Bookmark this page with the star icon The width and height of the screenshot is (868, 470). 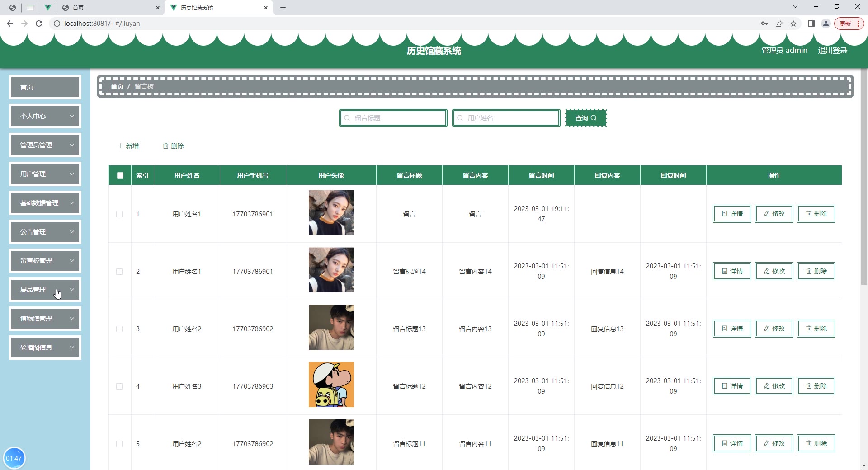click(793, 23)
